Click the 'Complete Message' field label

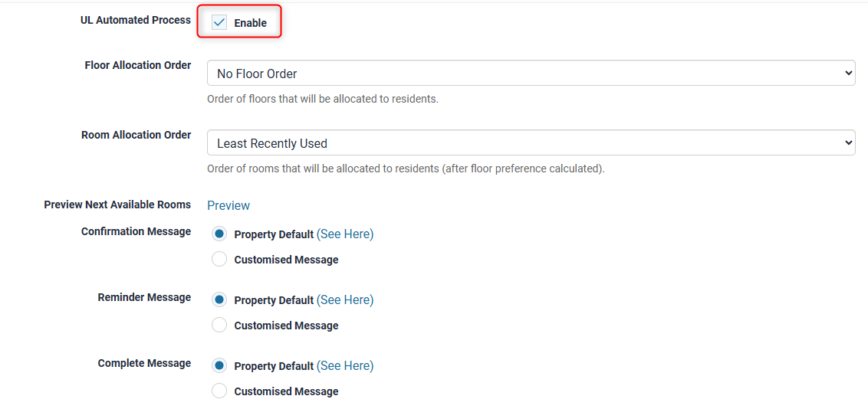(144, 363)
